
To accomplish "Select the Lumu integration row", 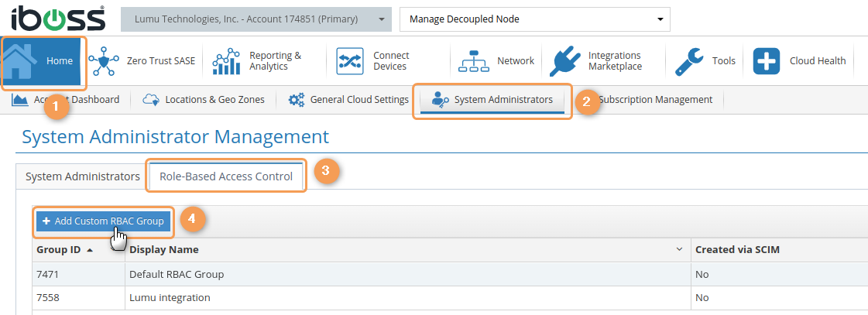I will point(170,298).
